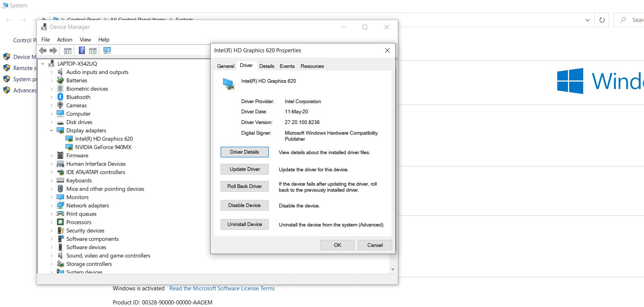Click the Forward arrow in Device Manager toolbar
The image size is (644, 307).
(x=53, y=50)
